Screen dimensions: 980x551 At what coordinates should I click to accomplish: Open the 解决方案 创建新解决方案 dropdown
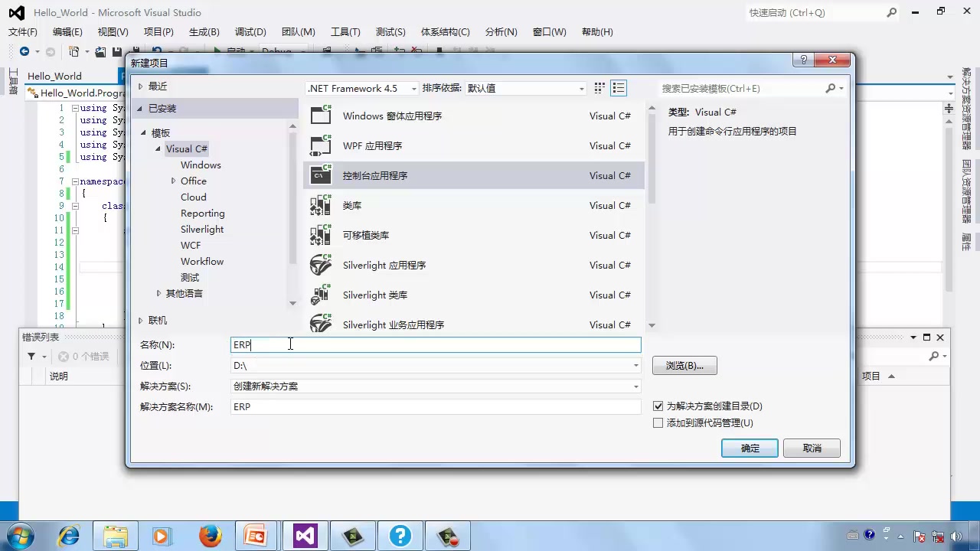pyautogui.click(x=635, y=386)
